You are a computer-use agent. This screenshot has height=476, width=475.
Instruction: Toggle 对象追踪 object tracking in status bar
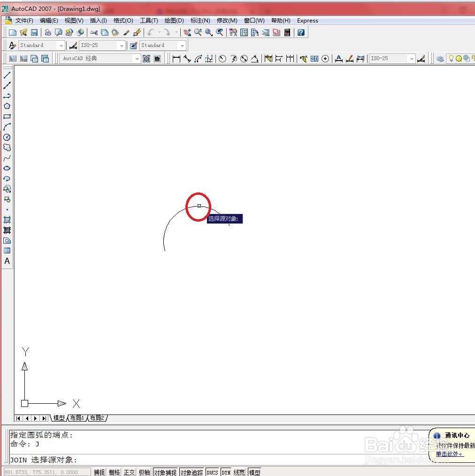[192, 472]
